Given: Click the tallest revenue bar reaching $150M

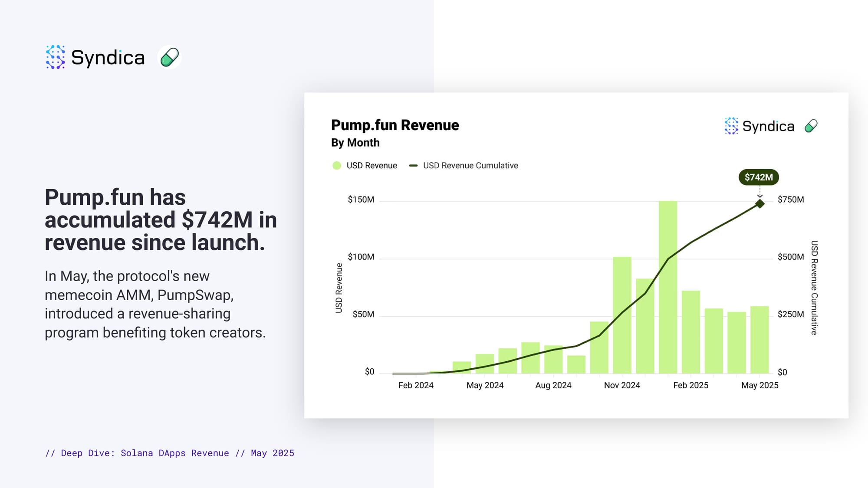Looking at the screenshot, I should coord(668,287).
